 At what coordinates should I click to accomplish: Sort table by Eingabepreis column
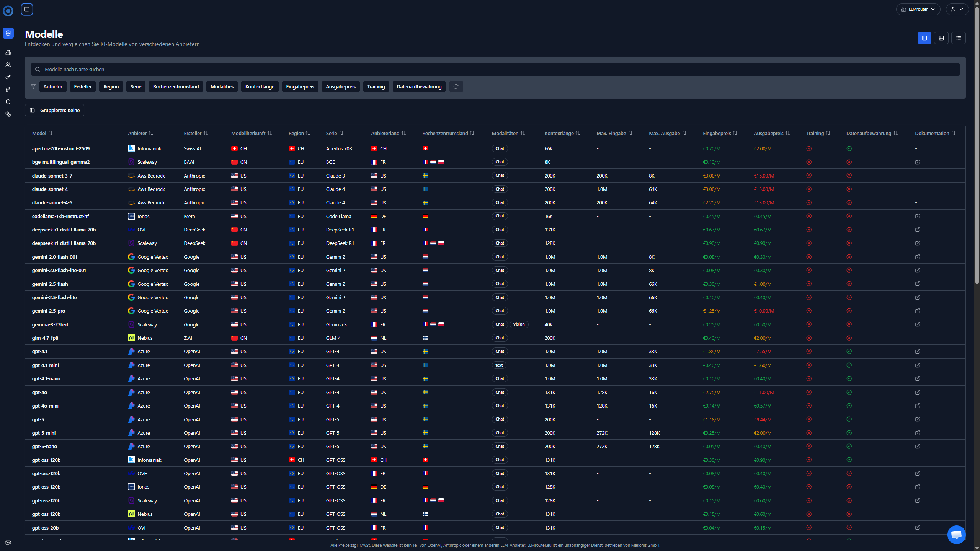pos(720,133)
